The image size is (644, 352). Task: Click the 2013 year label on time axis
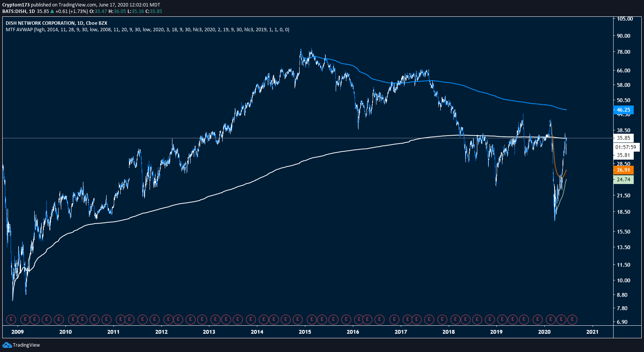209,332
